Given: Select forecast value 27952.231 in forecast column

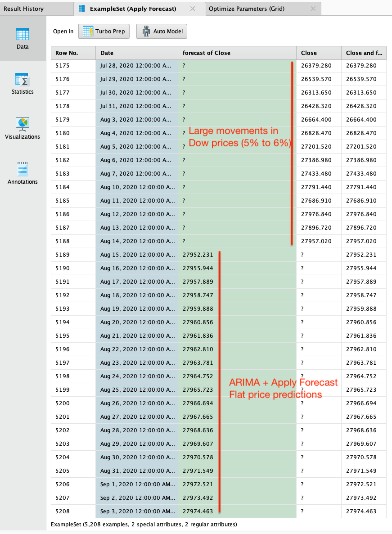Looking at the screenshot, I should click(237, 255).
